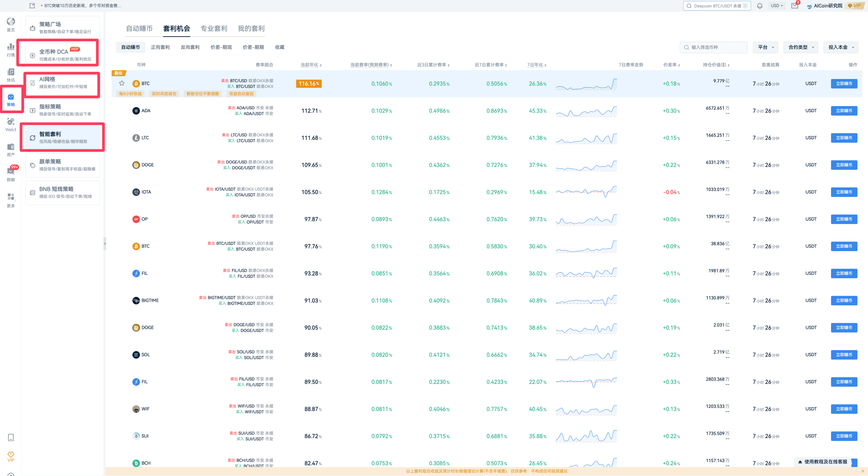Sort by 当前年化 column
The image size is (868, 476).
coord(311,65)
